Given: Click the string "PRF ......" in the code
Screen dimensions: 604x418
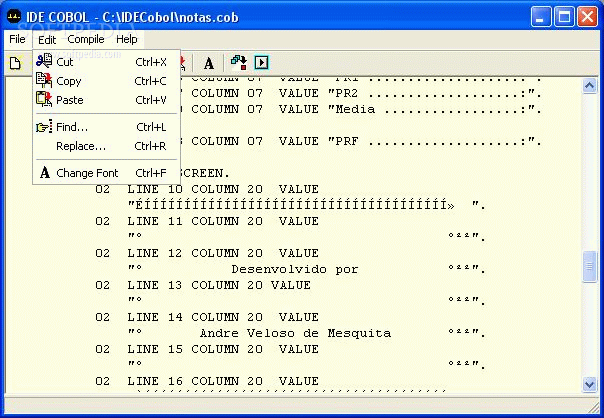Looking at the screenshot, I should (434, 141).
